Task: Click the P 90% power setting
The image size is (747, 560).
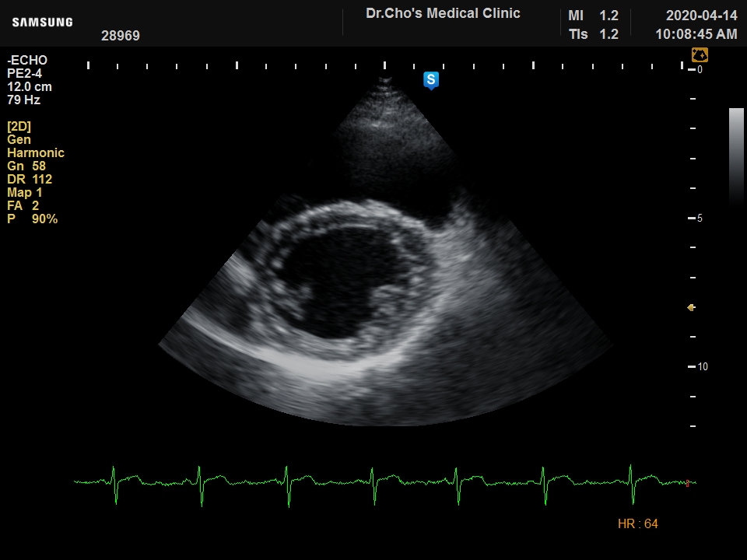Action: [33, 219]
